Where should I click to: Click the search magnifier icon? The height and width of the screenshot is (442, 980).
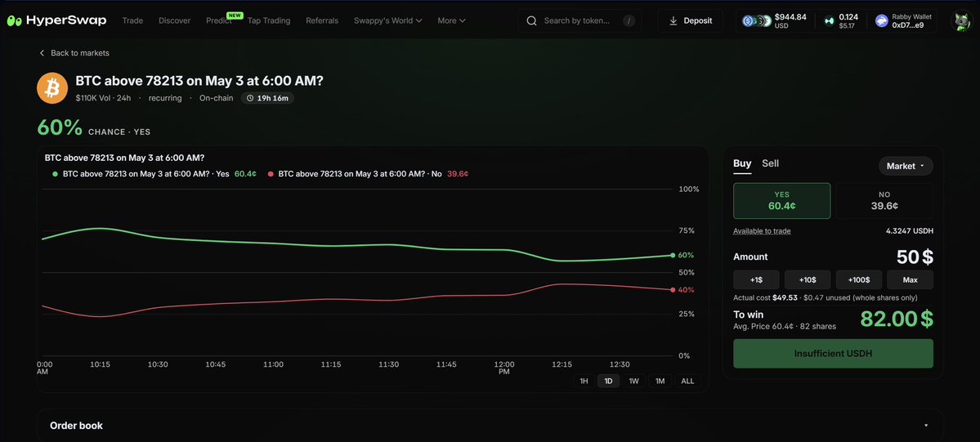532,20
